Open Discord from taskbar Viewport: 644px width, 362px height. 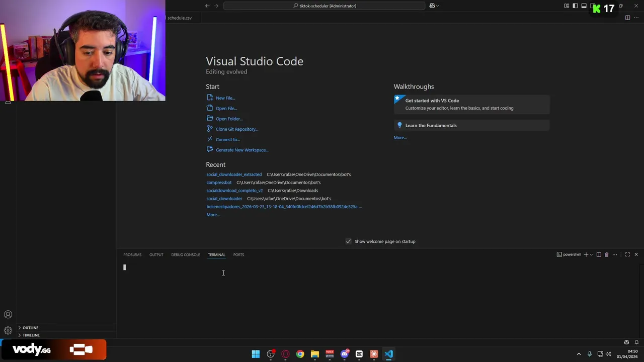point(345,354)
